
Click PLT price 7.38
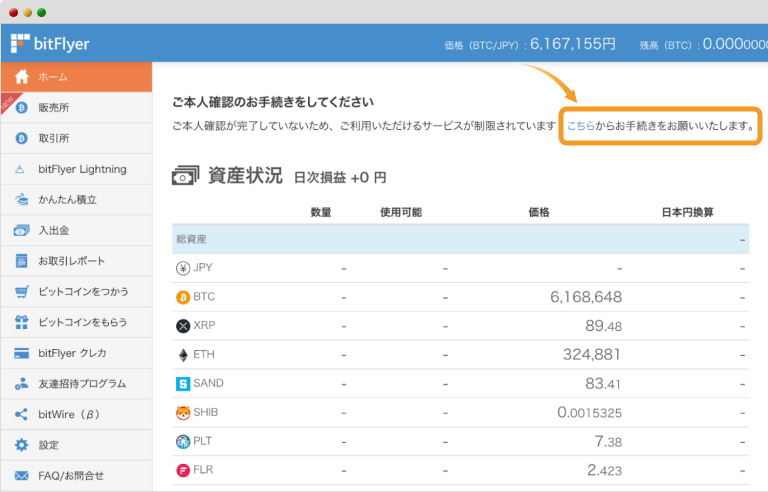click(x=608, y=442)
